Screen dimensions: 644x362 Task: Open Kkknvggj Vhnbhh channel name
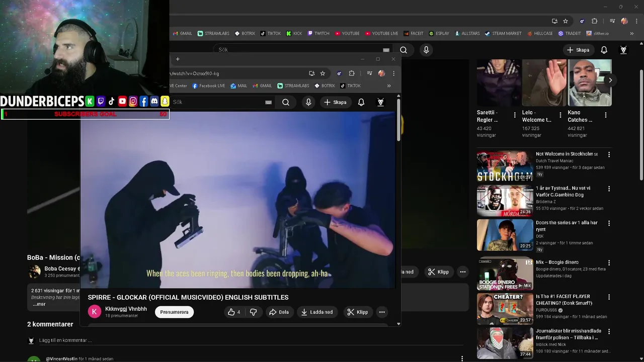pos(126,309)
